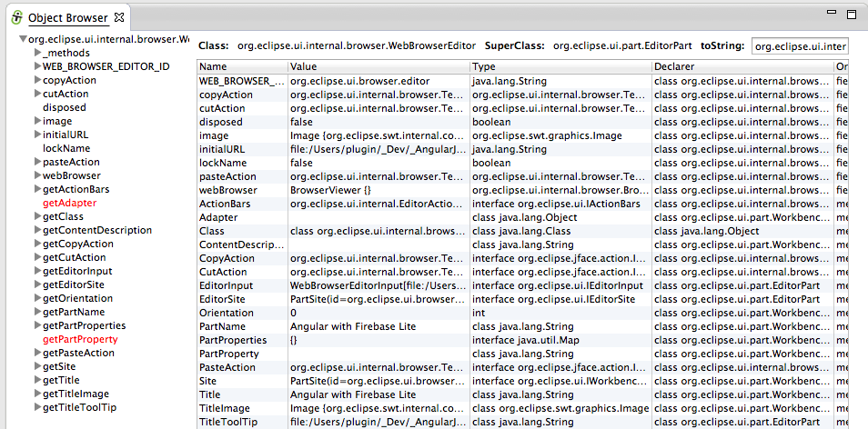Collapse the org.eclipse.ui.internal.browser root node
This screenshot has height=429, width=868.
22,40
